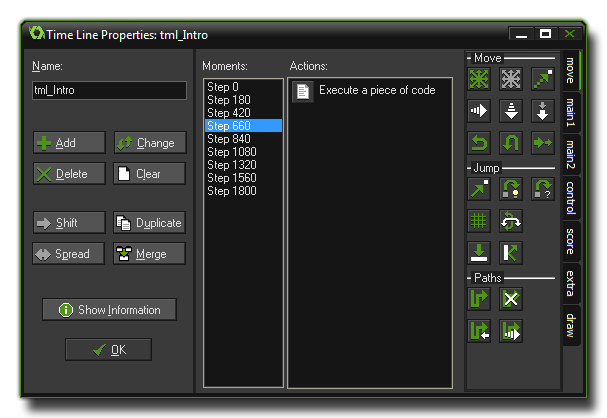Click the Reverse Horizontal direction icon
The height and width of the screenshot is (418, 607).
[480, 143]
